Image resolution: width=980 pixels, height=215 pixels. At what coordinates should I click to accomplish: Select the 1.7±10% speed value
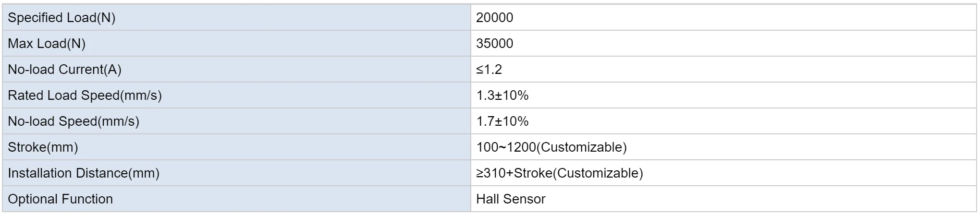click(x=502, y=121)
